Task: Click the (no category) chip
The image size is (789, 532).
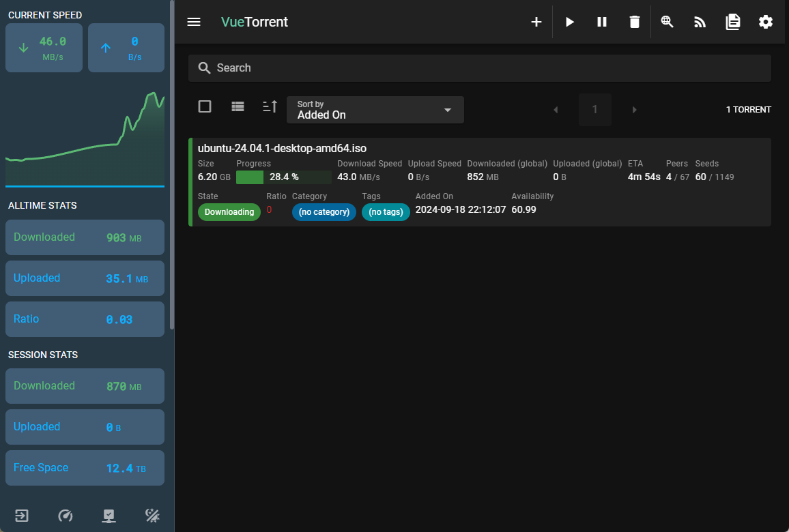Action: point(324,211)
